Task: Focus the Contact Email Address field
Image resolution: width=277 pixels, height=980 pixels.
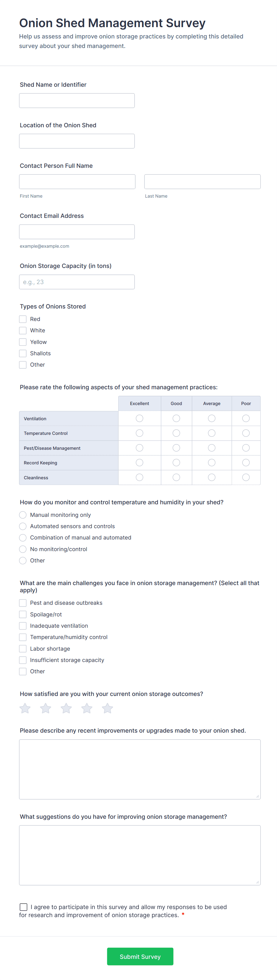Action: click(77, 232)
